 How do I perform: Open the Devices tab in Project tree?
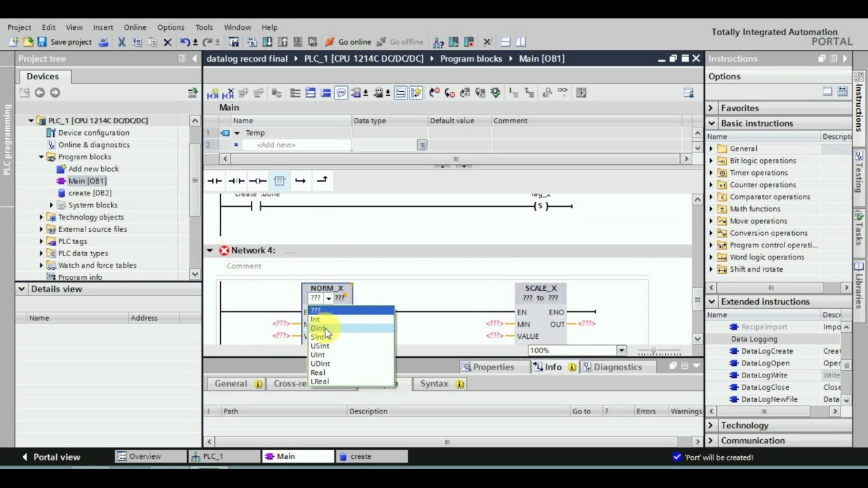[x=43, y=77]
